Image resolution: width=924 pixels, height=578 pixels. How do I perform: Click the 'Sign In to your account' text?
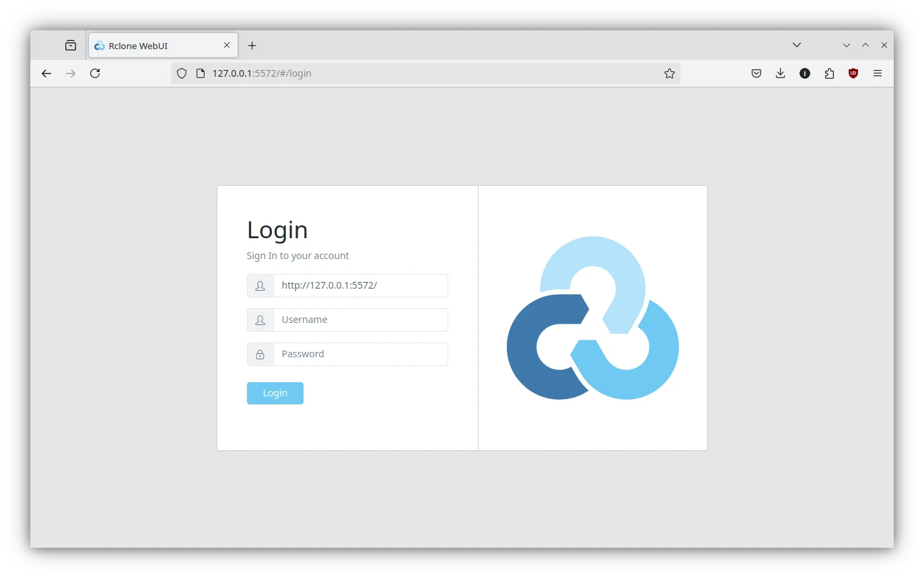298,256
